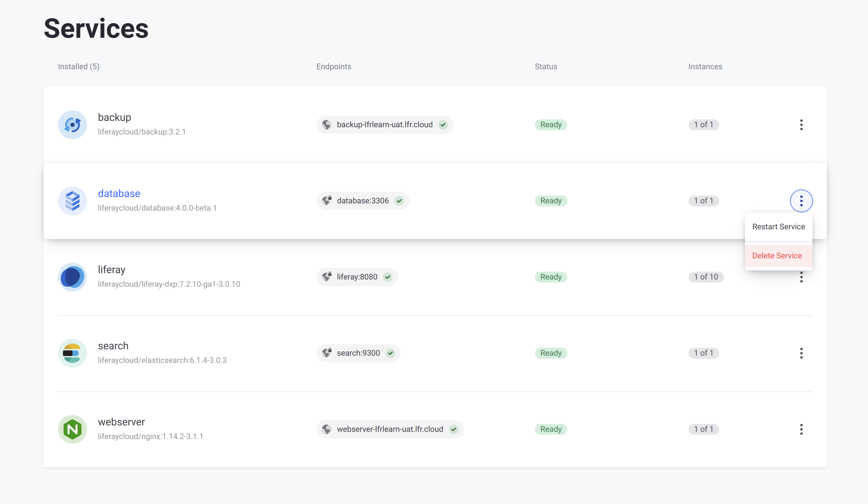The image size is (868, 504).
Task: Click backup-lfrlearn-uat.lfr.cloud endpoint link
Action: (384, 124)
